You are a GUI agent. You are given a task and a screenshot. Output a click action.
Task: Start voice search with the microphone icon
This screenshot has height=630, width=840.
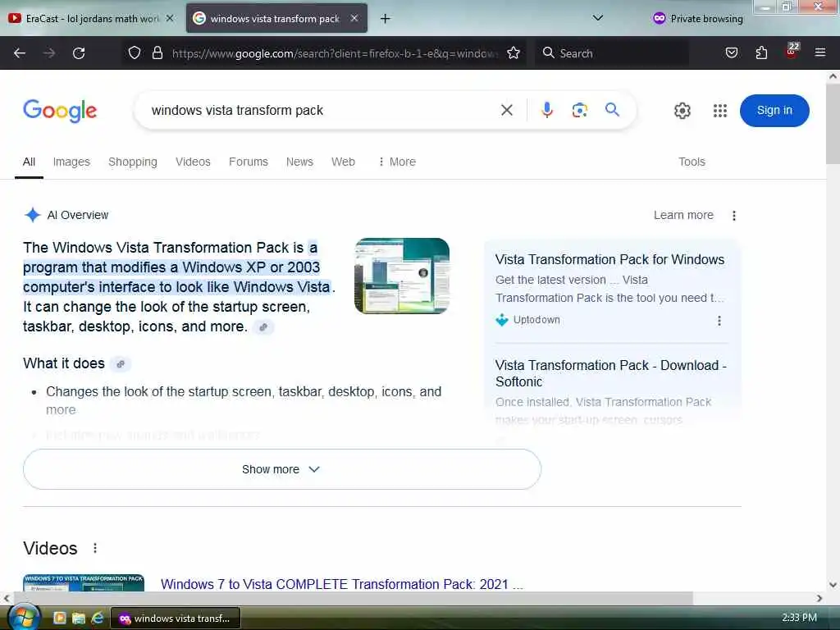click(x=546, y=110)
